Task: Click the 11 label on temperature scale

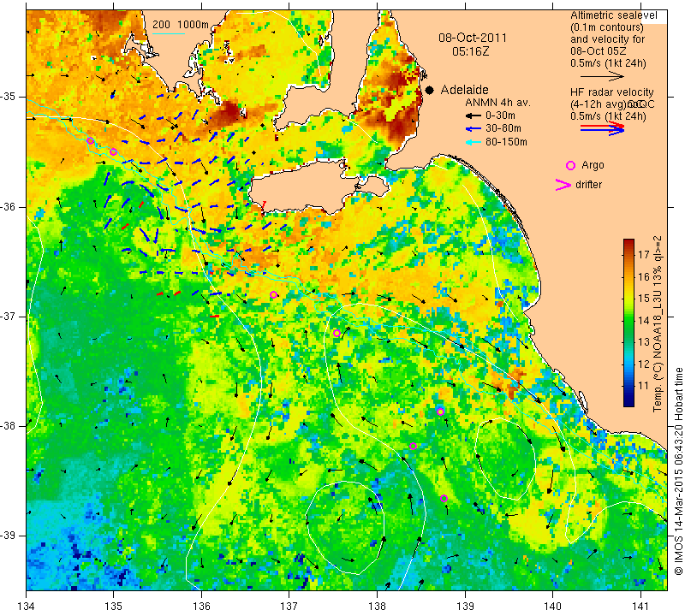Action: pyautogui.click(x=644, y=386)
